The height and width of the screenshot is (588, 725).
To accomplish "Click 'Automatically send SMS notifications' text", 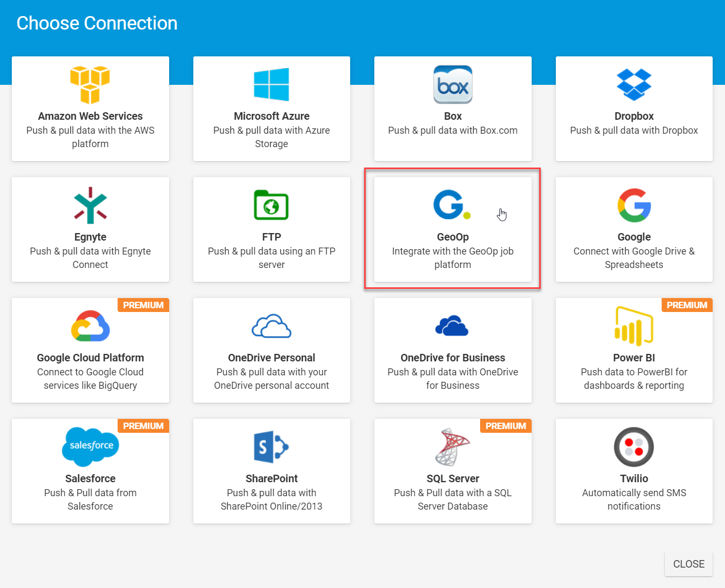I will [634, 499].
